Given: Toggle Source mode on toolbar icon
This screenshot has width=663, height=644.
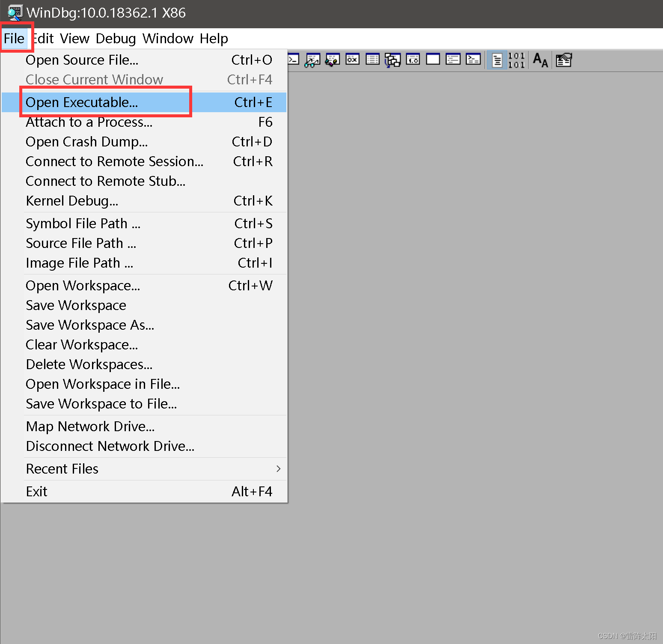Looking at the screenshot, I should click(497, 60).
